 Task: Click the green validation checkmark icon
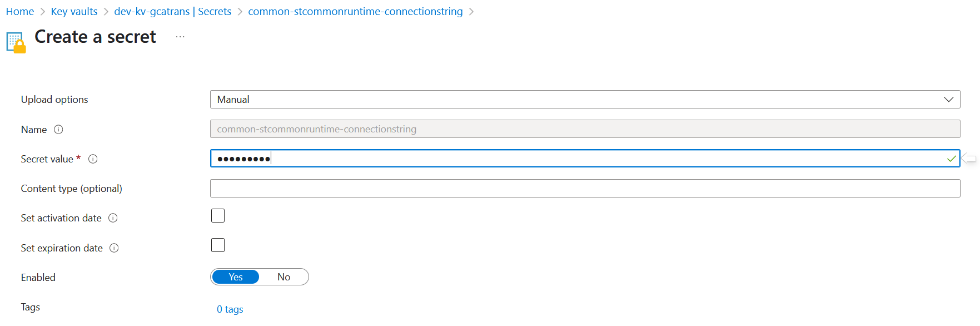951,159
